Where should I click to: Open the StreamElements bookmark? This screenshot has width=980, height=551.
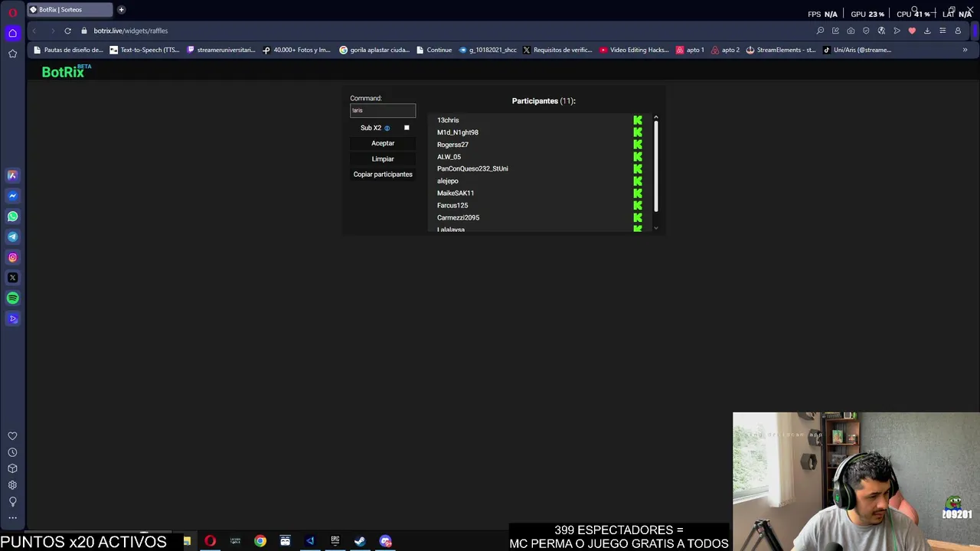(x=781, y=50)
